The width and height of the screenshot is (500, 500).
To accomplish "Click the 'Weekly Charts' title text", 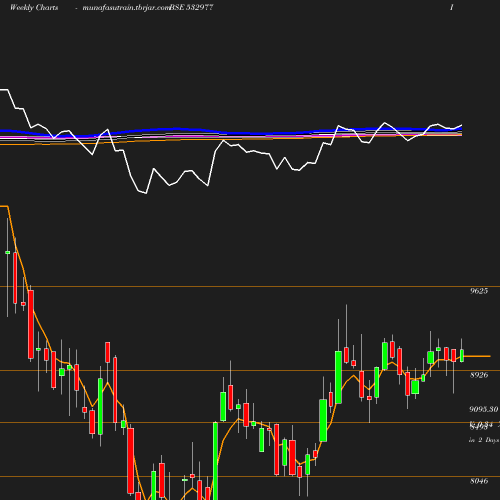I will click(x=34, y=7).
